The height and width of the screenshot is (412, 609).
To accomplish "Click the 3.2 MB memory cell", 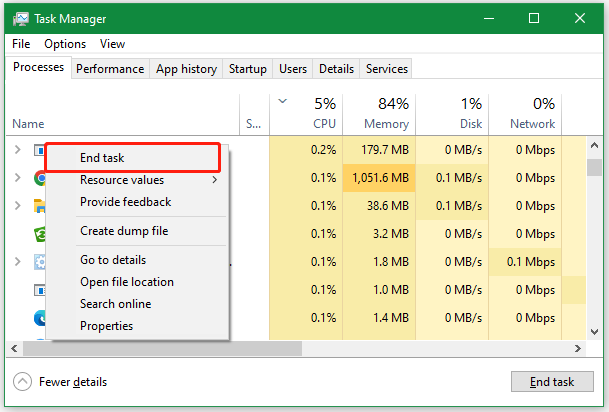I will coord(379,234).
